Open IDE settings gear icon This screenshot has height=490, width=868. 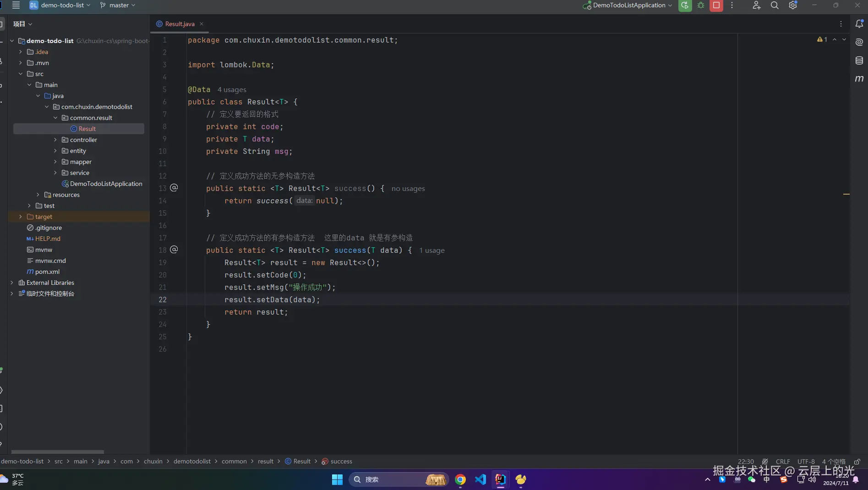pyautogui.click(x=793, y=5)
